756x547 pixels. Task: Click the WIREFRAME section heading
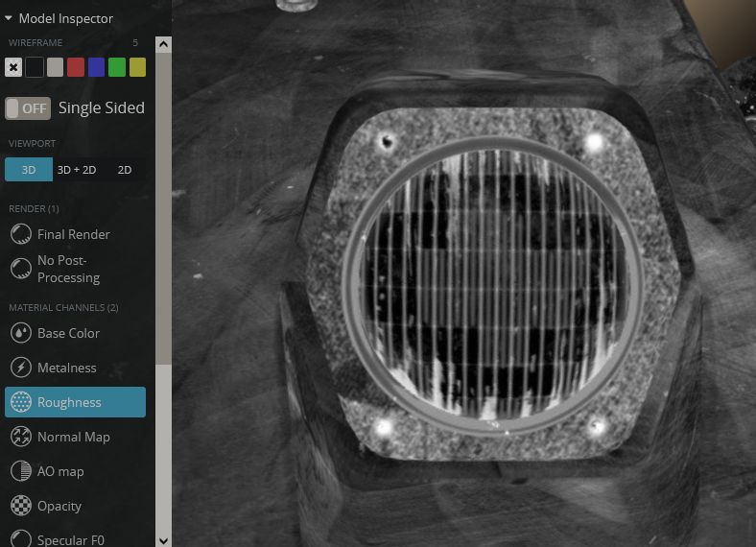coord(35,42)
